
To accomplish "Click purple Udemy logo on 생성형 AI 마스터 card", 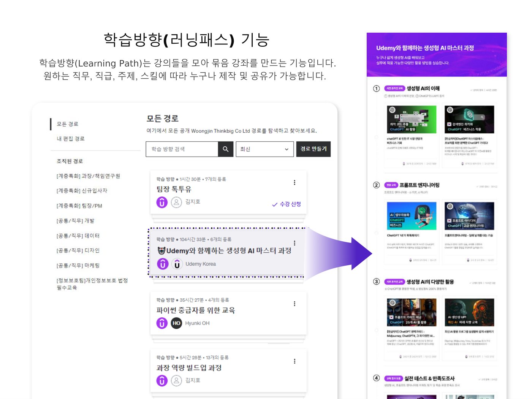I will coord(163,264).
